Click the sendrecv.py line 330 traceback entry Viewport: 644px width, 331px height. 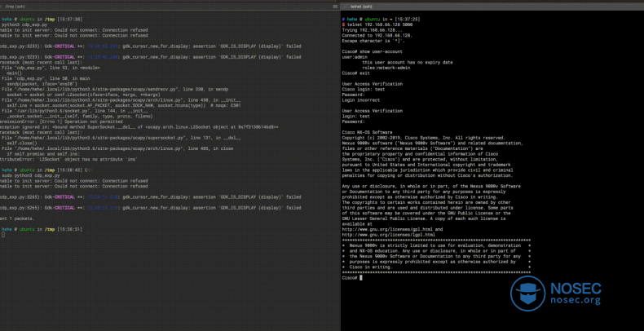[x=115, y=89]
